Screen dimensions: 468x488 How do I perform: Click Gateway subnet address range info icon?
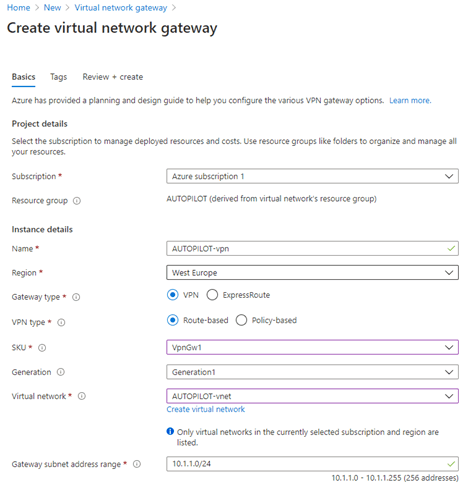[137, 464]
